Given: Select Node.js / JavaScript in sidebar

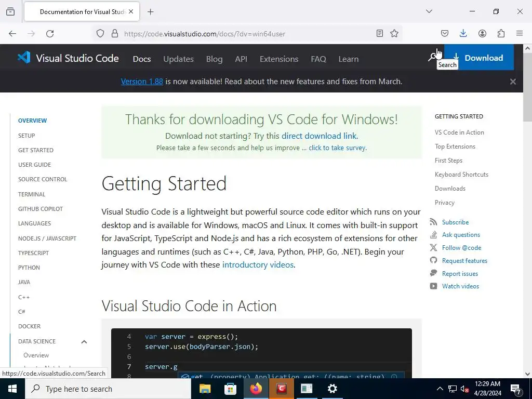Looking at the screenshot, I should click(47, 238).
